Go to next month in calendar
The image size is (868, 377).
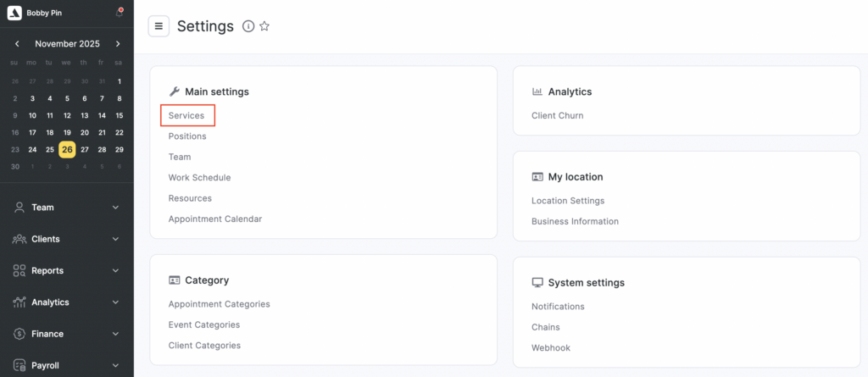tap(118, 44)
